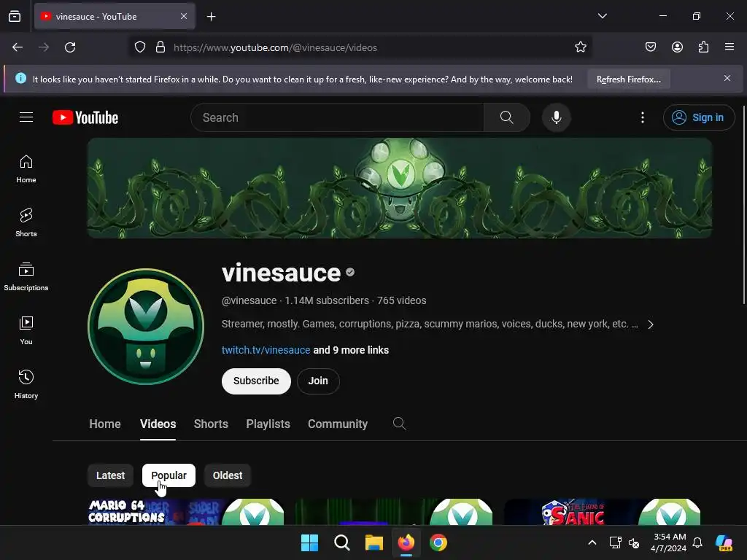This screenshot has width=747, height=560.
Task: Open Shorts in YouTube sidebar
Action: click(x=26, y=223)
